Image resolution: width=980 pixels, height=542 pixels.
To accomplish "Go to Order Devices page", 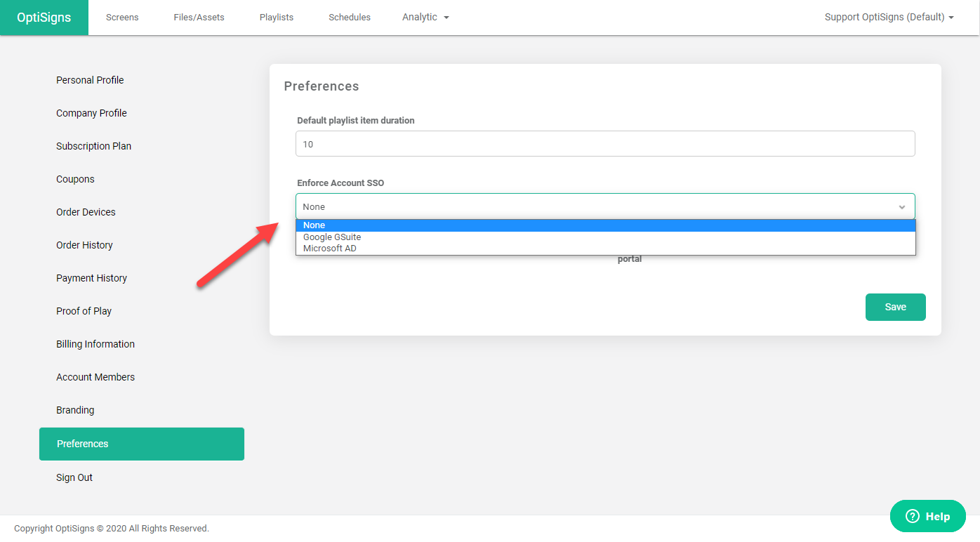I will coord(86,212).
